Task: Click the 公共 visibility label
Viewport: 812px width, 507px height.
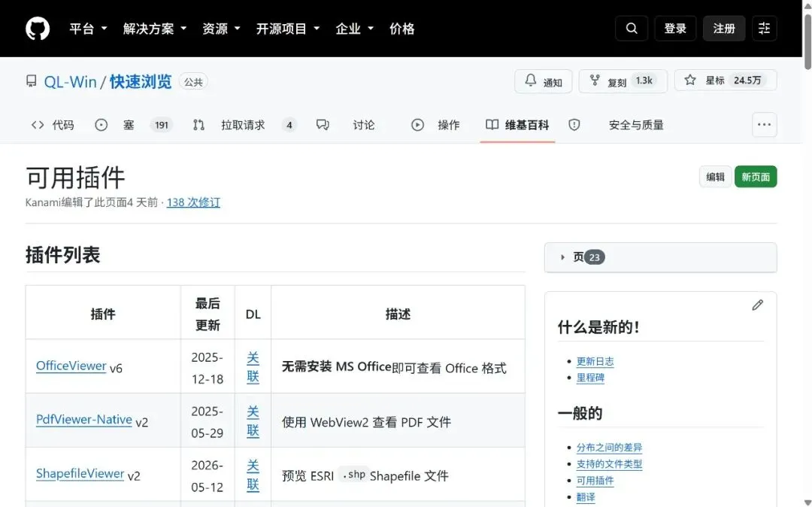Action: coord(193,82)
